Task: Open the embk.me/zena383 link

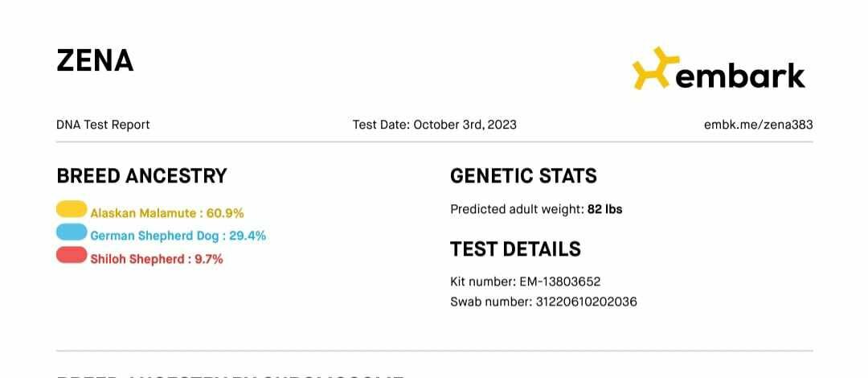Action: click(x=759, y=125)
